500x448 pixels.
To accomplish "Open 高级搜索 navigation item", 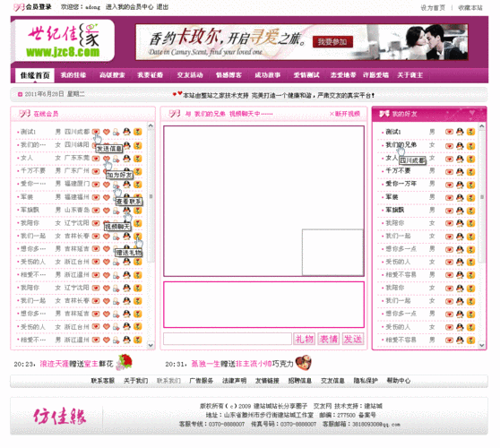I will tap(112, 75).
